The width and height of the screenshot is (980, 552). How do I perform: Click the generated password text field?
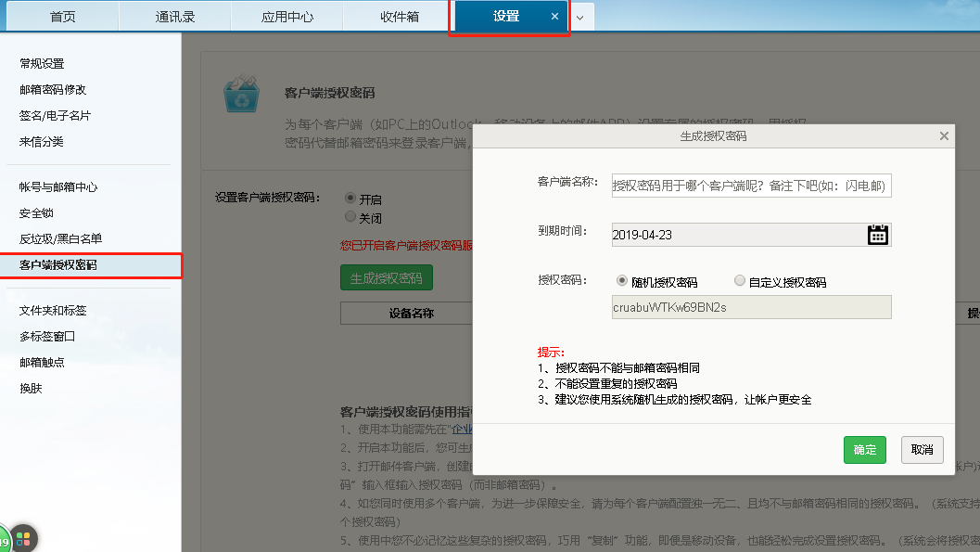751,308
